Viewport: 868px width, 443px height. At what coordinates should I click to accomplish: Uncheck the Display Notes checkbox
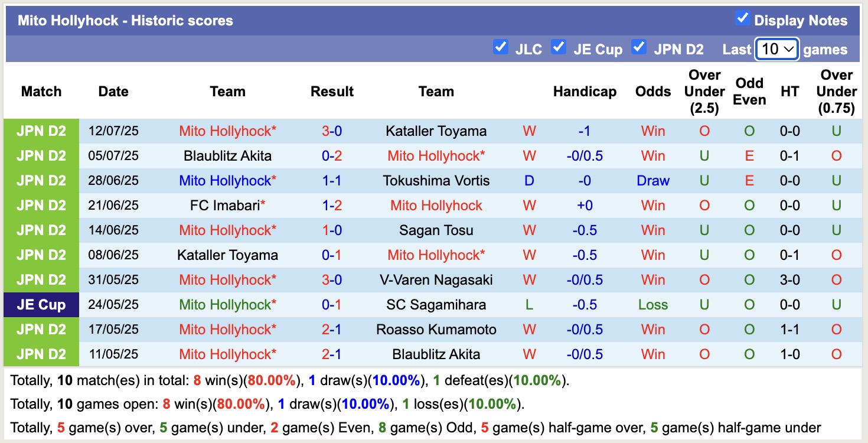(742, 19)
